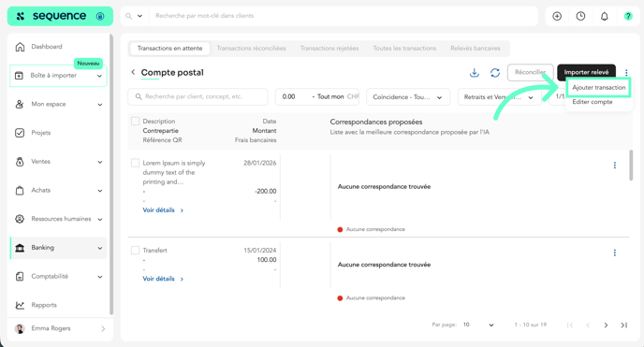Open the search scope dropdown arrow

(139, 16)
